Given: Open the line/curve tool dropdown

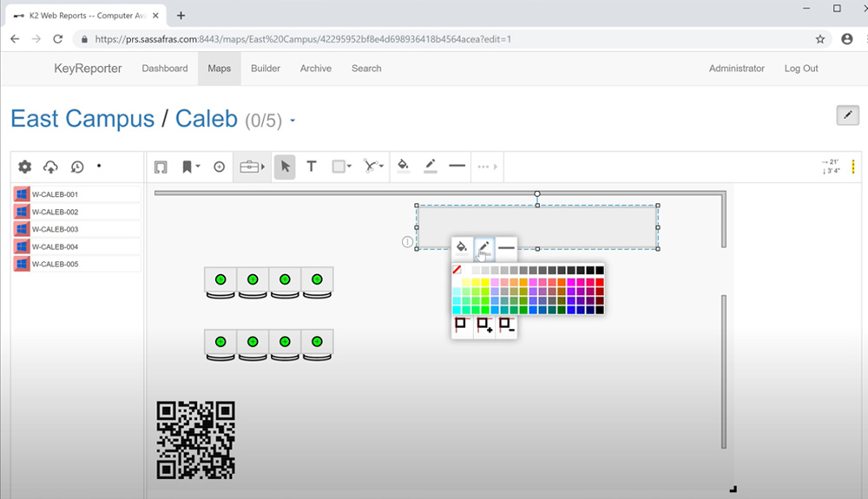Looking at the screenshot, I should pyautogui.click(x=373, y=166).
